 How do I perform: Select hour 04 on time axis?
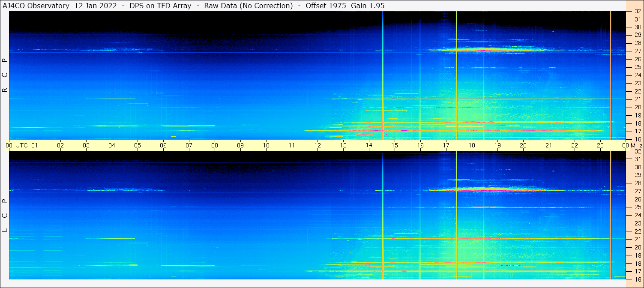(112, 145)
